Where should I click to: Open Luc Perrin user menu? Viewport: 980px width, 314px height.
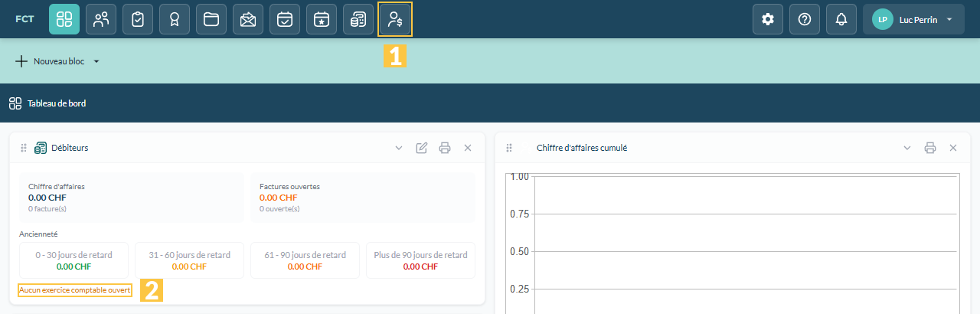[x=913, y=19]
